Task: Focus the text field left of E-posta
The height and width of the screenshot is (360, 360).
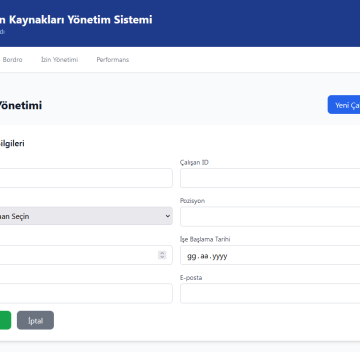Action: pos(86,294)
